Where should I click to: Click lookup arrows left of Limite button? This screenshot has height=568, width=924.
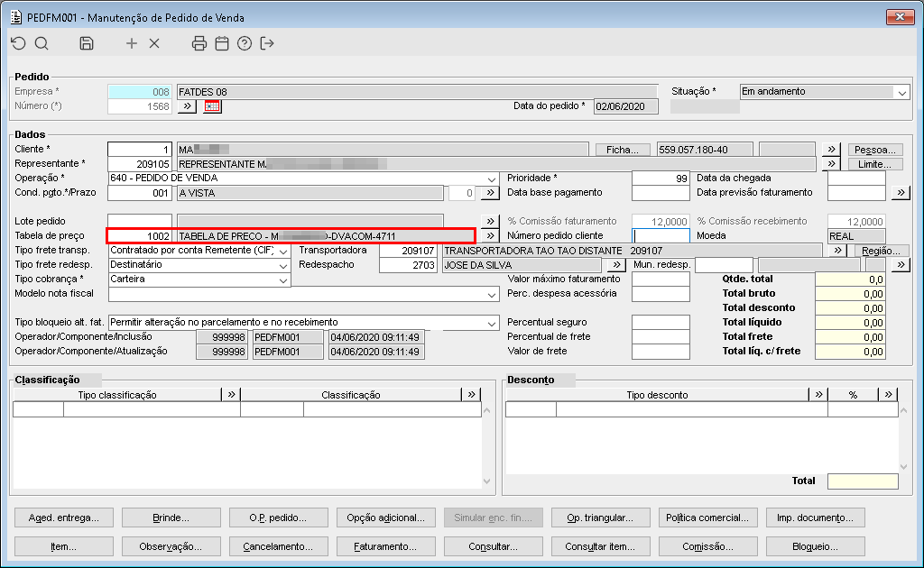pyautogui.click(x=831, y=163)
